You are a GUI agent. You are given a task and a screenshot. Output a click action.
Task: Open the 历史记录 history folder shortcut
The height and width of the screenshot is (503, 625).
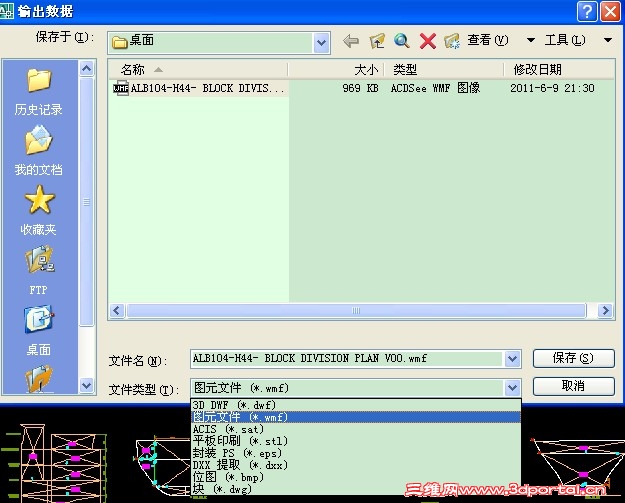(x=39, y=92)
